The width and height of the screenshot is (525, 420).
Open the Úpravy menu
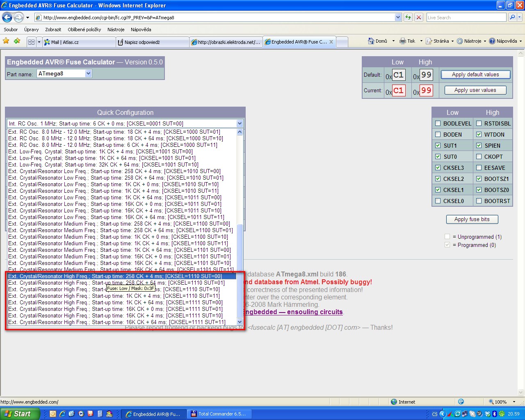31,30
